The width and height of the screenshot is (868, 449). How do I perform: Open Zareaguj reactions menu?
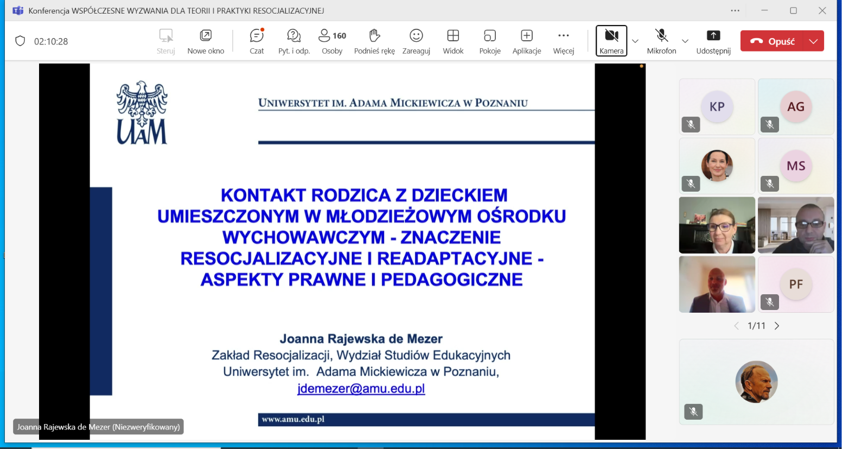(x=416, y=41)
